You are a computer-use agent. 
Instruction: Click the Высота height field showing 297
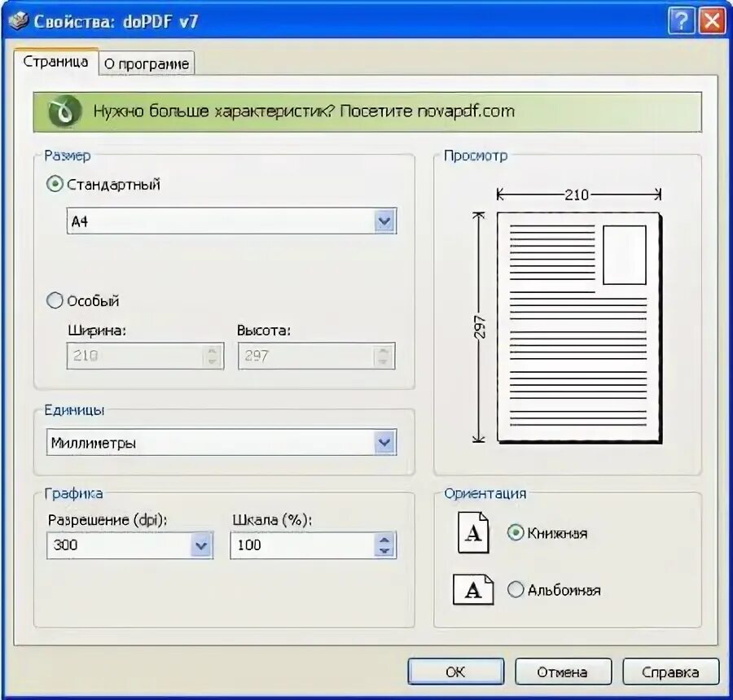click(317, 356)
